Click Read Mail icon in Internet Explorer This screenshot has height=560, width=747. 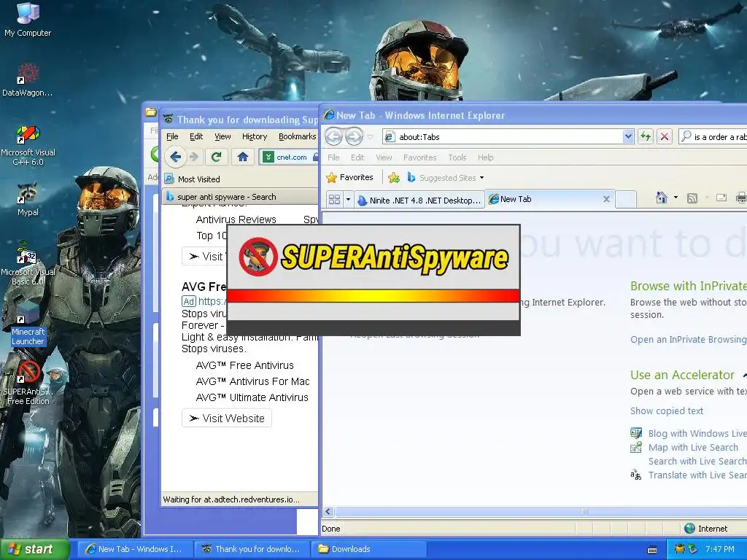pyautogui.click(x=721, y=197)
